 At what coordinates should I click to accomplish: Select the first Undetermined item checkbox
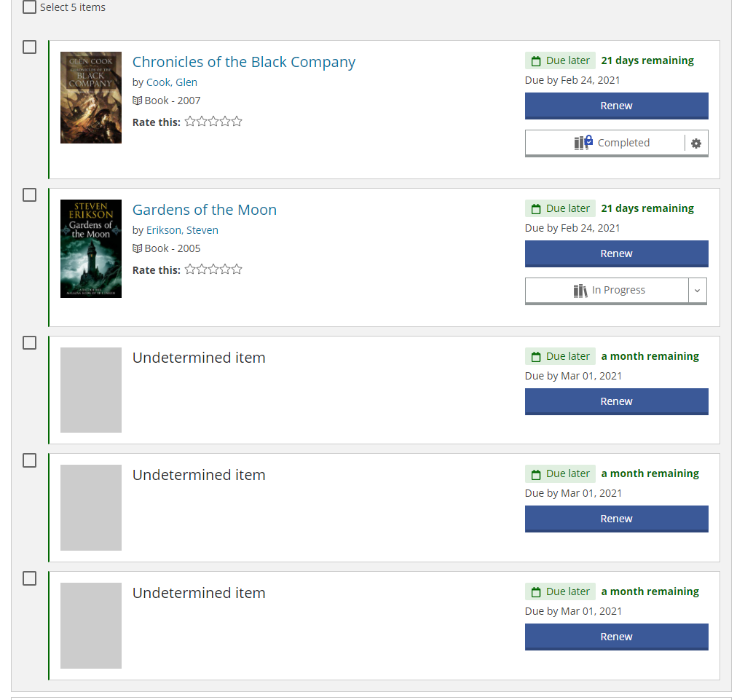point(29,342)
